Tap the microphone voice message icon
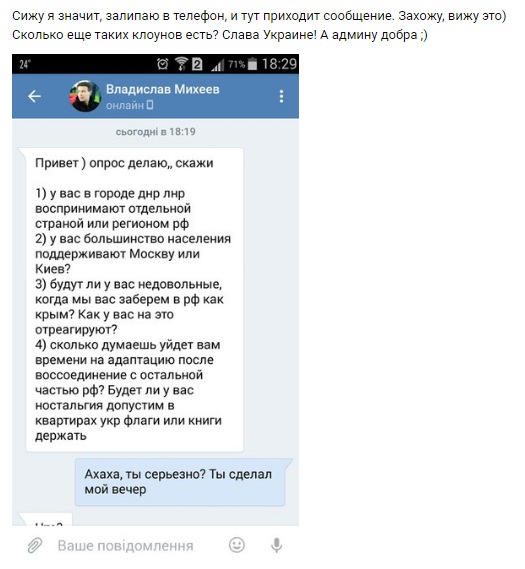525x569 pixels. point(276,545)
